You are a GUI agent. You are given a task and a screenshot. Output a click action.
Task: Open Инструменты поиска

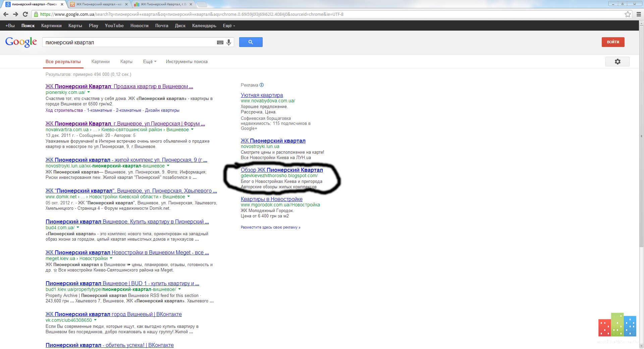point(186,61)
